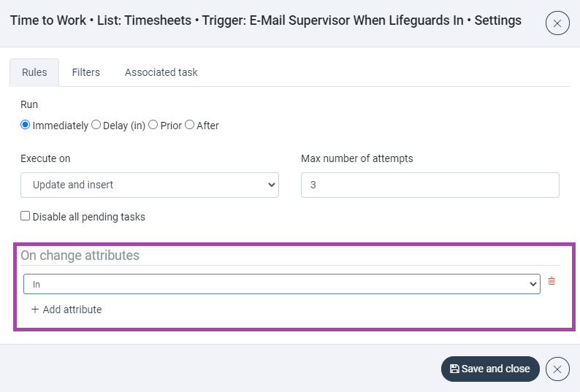Image resolution: width=580 pixels, height=392 pixels.
Task: Click the plus icon for Add attribute
Action: (x=35, y=310)
